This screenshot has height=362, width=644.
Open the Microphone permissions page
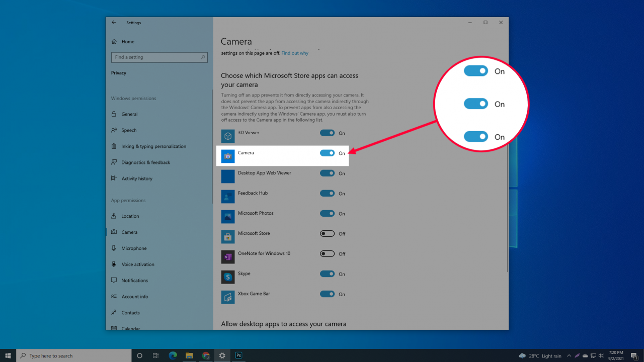(x=134, y=248)
